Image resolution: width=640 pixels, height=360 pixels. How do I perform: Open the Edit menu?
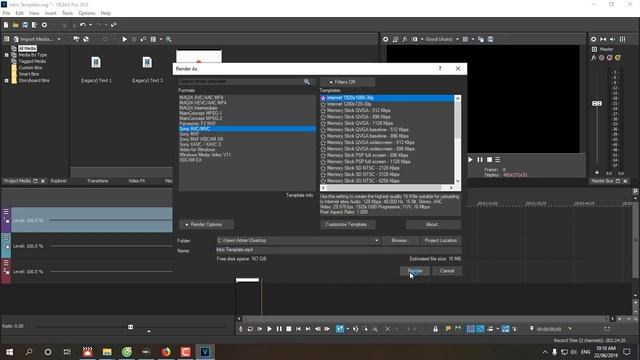click(x=19, y=13)
